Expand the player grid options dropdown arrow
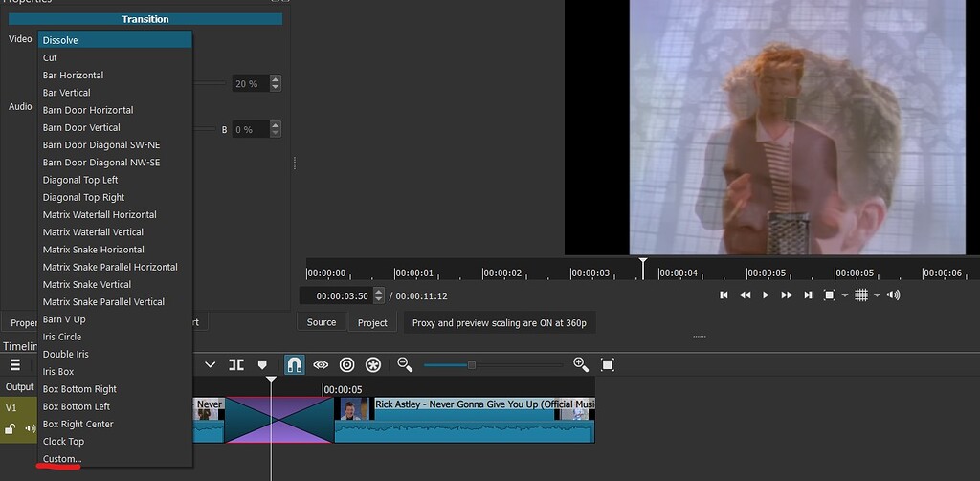Image resolution: width=980 pixels, height=481 pixels. [x=877, y=295]
